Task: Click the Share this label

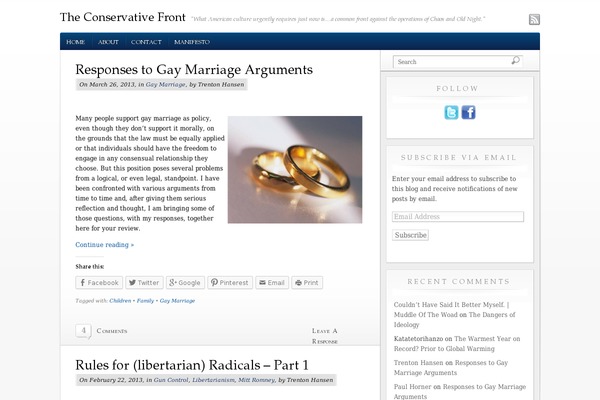Action: 90,266
